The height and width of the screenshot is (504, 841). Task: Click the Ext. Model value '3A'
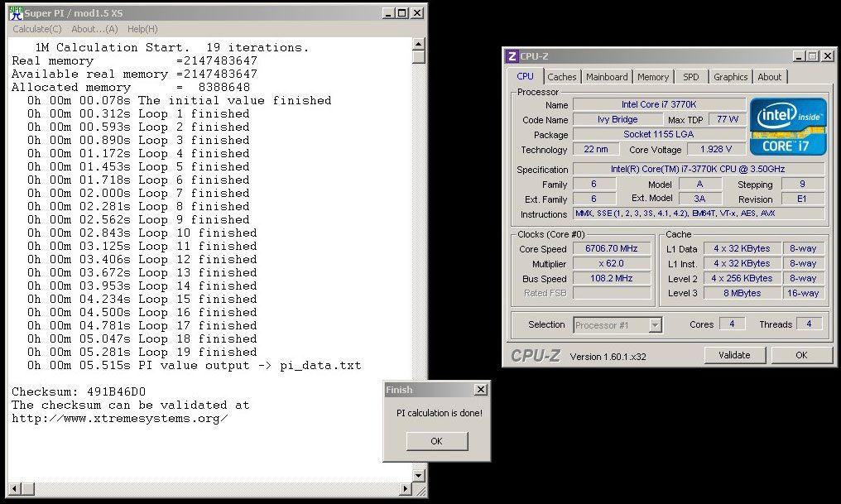(699, 199)
